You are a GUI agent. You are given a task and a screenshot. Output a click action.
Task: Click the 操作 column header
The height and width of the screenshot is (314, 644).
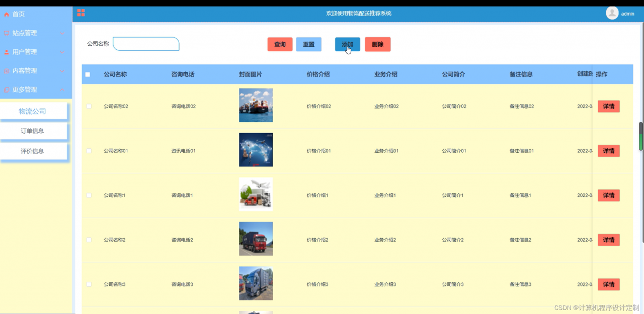tap(601, 74)
